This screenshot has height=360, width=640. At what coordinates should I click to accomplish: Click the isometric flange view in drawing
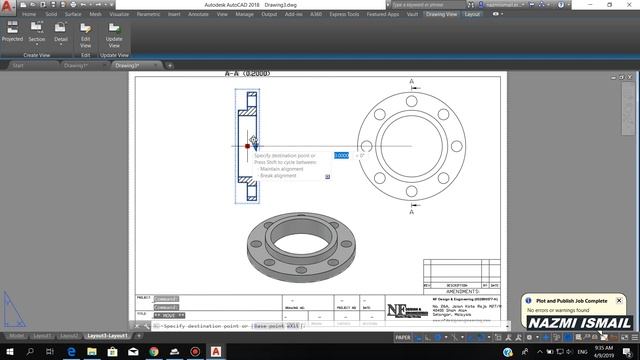point(301,247)
